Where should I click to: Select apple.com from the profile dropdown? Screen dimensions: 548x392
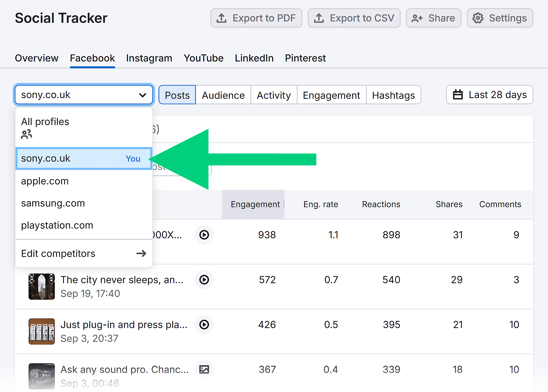45,181
